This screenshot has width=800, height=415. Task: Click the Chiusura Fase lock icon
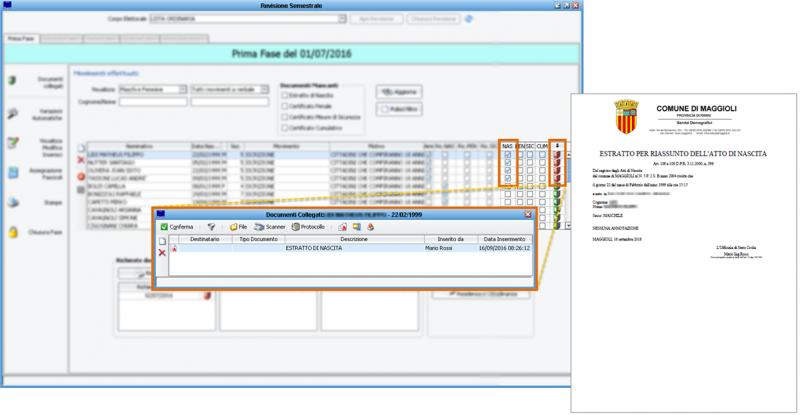click(x=13, y=233)
